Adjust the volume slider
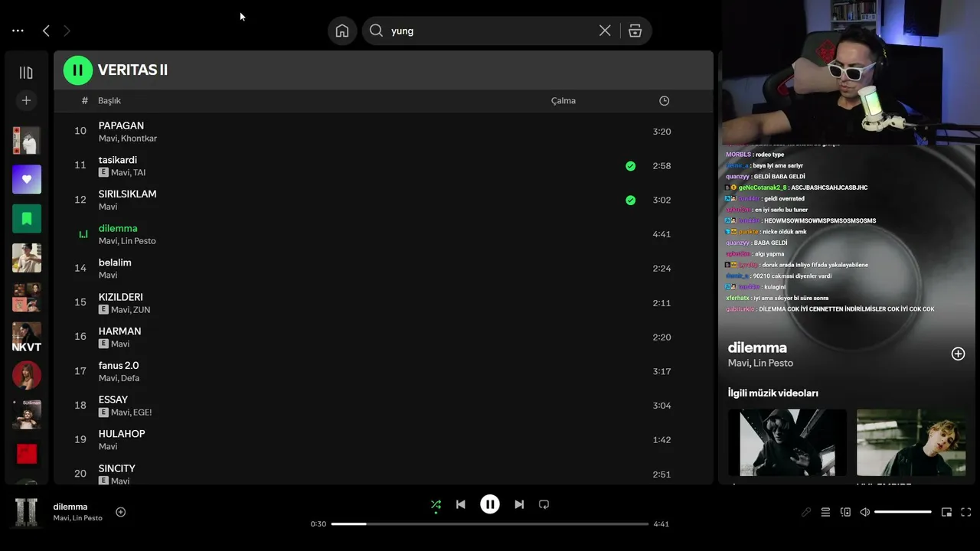Screen dimensions: 980x551 pyautogui.click(x=903, y=512)
